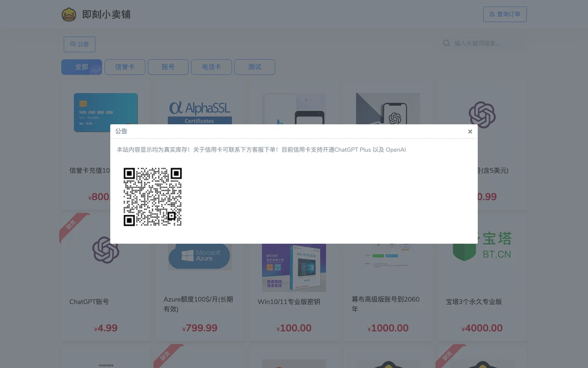Open the Azure额度100$/月 product title
The width and height of the screenshot is (588, 368).
pyautogui.click(x=198, y=304)
